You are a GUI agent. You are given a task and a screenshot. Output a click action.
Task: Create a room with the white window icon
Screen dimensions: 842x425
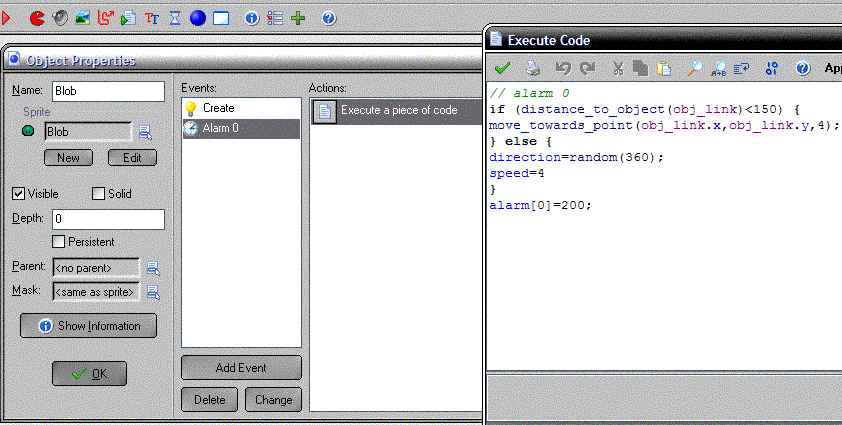[221, 18]
